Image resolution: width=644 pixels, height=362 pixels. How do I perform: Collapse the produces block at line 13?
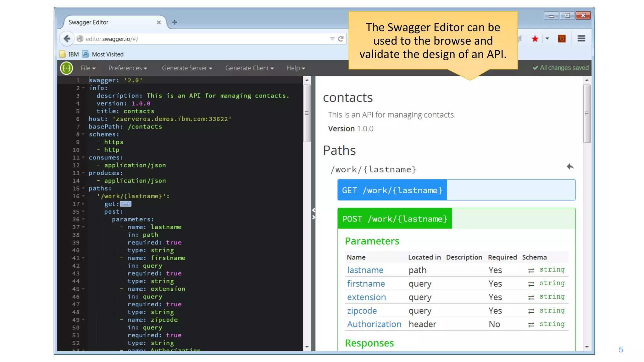(x=83, y=173)
